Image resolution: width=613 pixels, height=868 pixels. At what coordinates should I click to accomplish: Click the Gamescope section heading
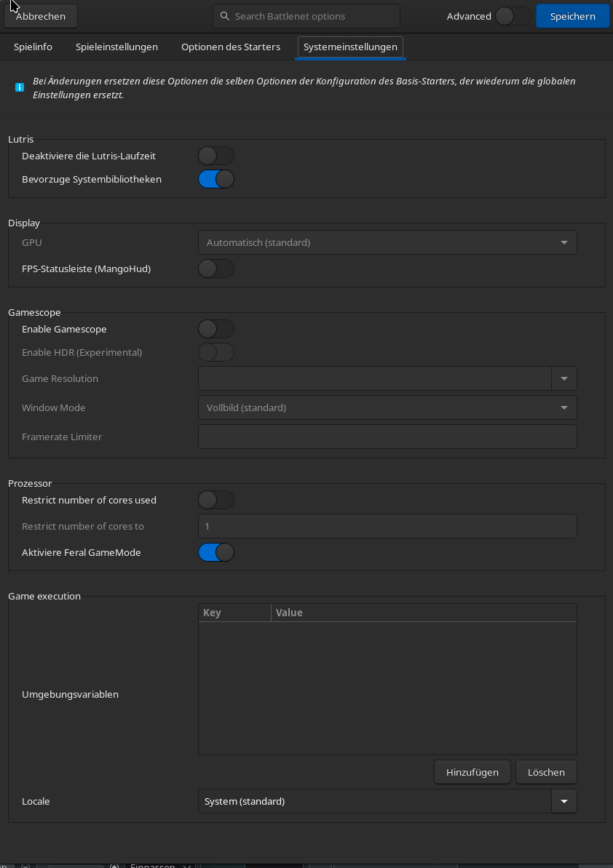[x=34, y=313]
